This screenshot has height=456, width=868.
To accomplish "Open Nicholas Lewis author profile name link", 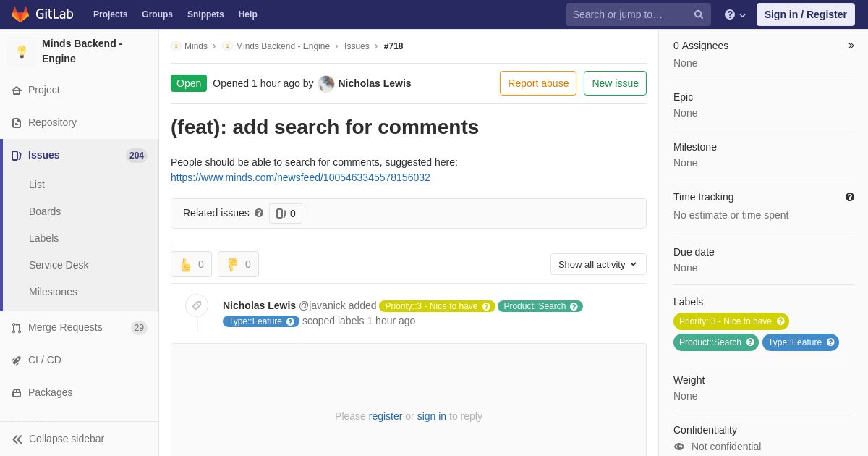I will click(x=375, y=83).
